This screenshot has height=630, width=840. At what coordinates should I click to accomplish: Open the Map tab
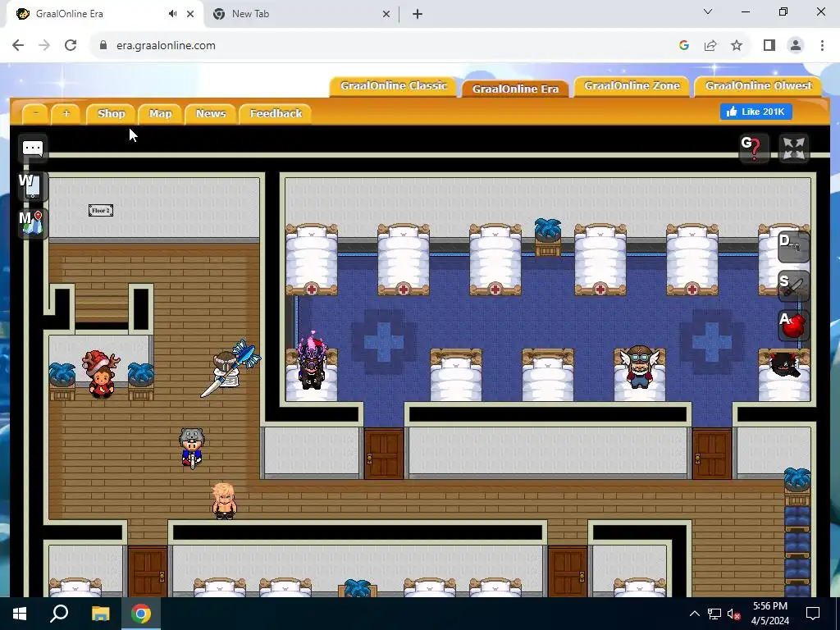[160, 113]
